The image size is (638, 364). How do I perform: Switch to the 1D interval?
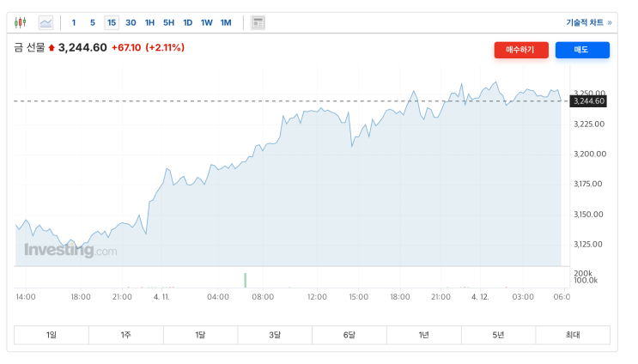[187, 22]
